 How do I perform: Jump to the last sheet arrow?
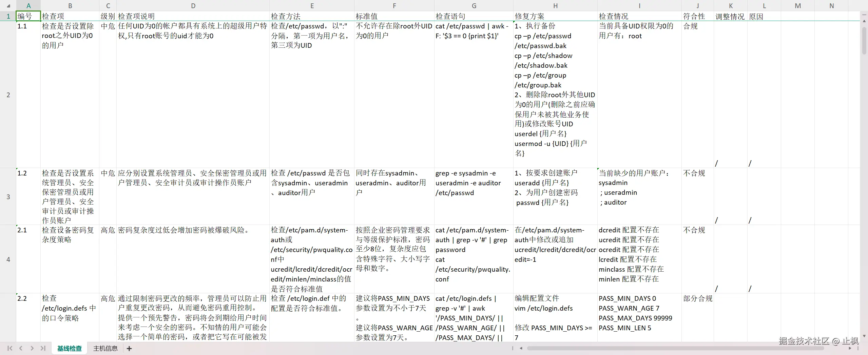[x=43, y=348]
